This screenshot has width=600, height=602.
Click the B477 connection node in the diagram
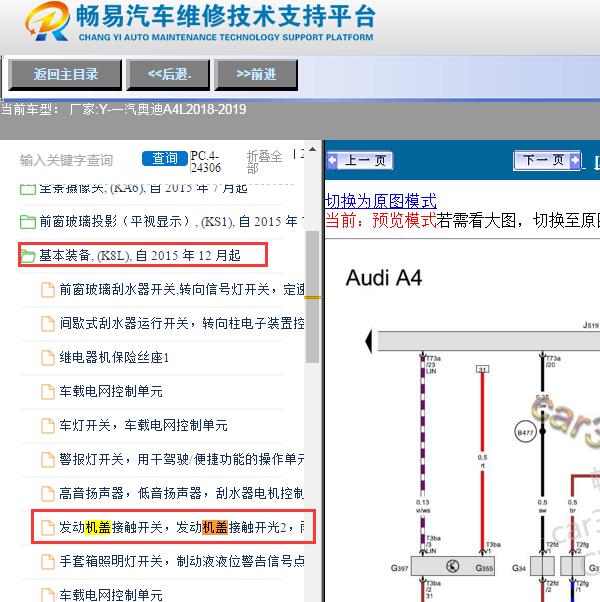coord(525,432)
